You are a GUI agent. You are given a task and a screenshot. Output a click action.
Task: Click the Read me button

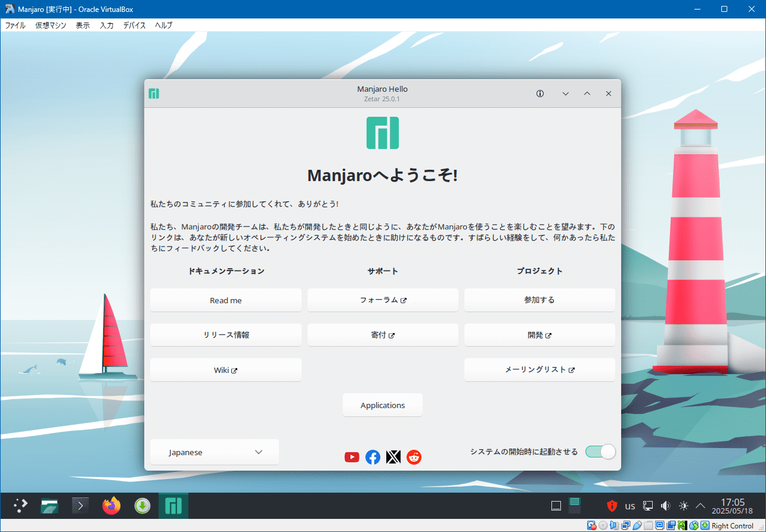[226, 300]
